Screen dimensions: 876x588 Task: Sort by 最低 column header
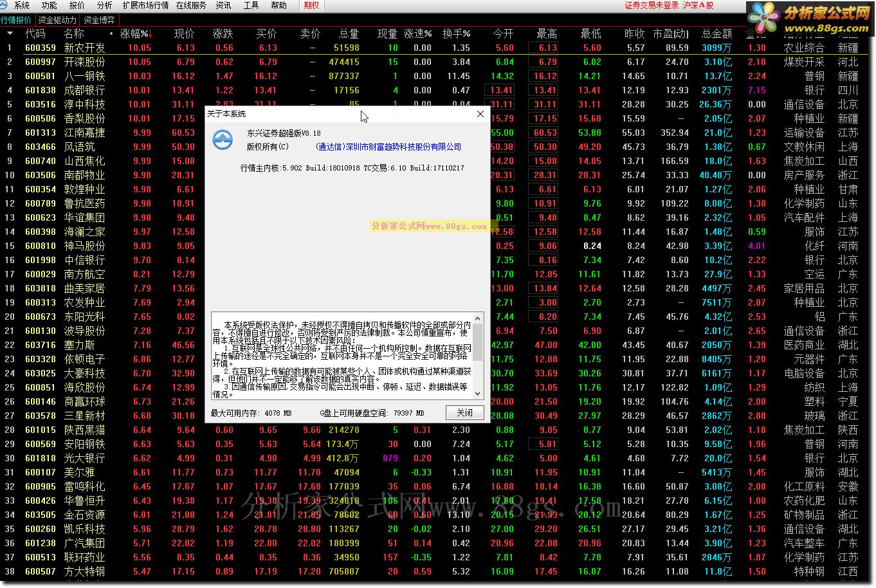coord(590,33)
